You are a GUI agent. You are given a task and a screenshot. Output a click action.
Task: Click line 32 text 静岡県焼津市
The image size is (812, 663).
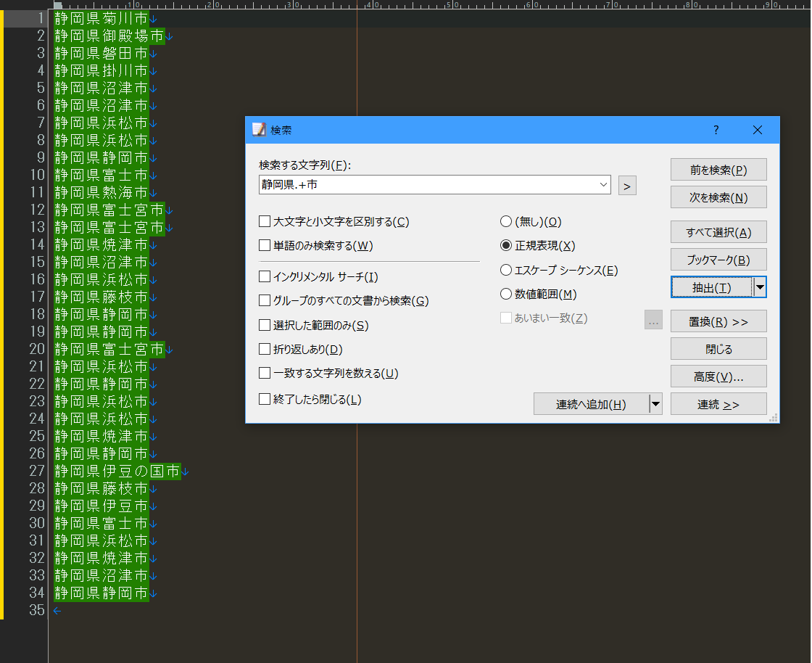[x=101, y=558]
